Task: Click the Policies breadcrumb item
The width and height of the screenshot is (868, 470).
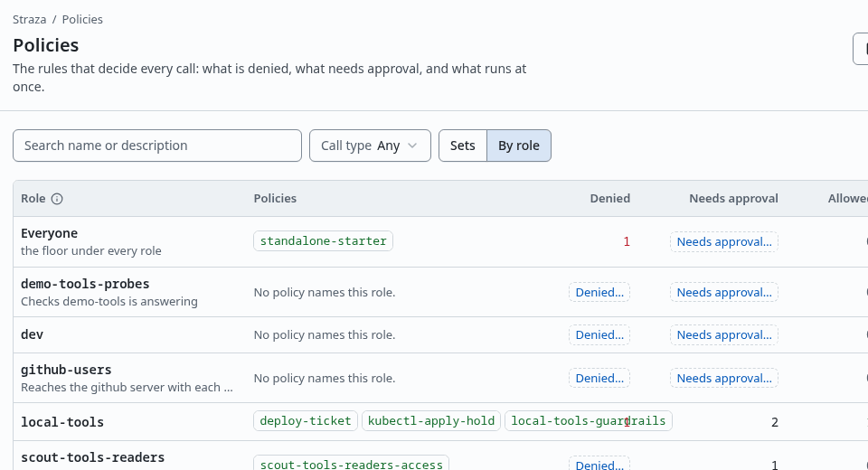Action: [82, 19]
